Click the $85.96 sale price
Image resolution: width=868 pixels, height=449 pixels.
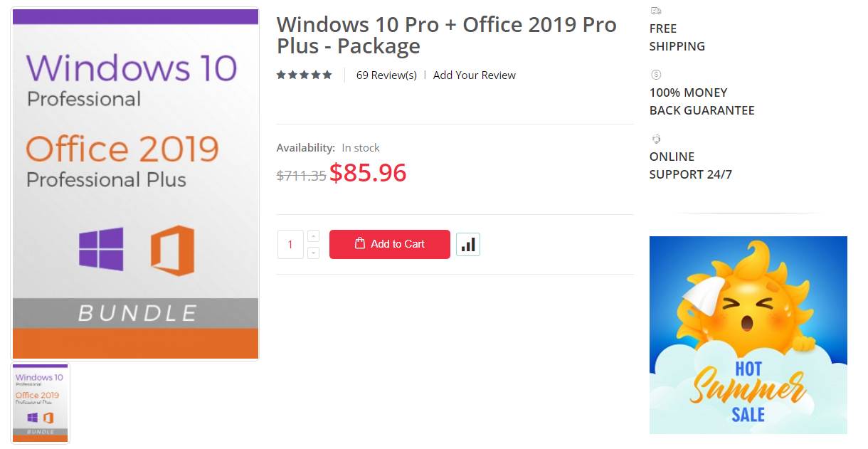tap(368, 173)
